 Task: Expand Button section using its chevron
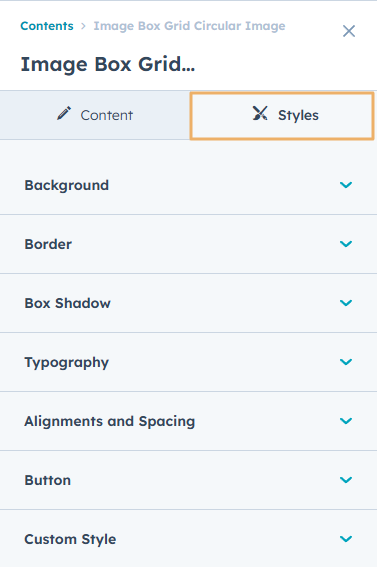coord(346,479)
